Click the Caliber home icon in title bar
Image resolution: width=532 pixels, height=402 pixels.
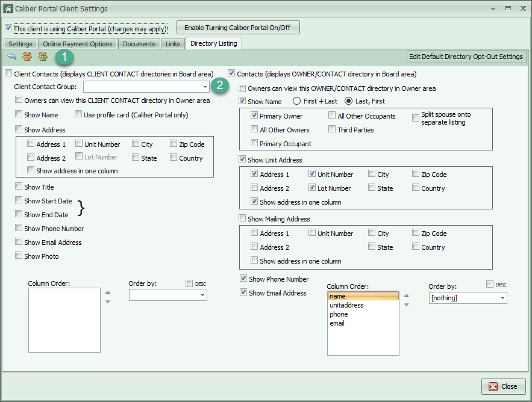pyautogui.click(x=8, y=9)
